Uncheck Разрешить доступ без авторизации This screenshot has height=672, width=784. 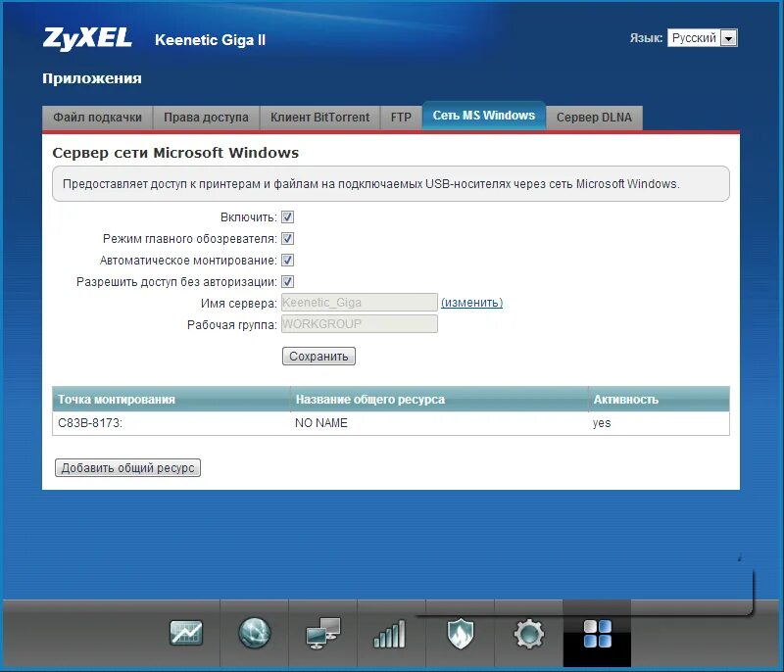(x=288, y=282)
